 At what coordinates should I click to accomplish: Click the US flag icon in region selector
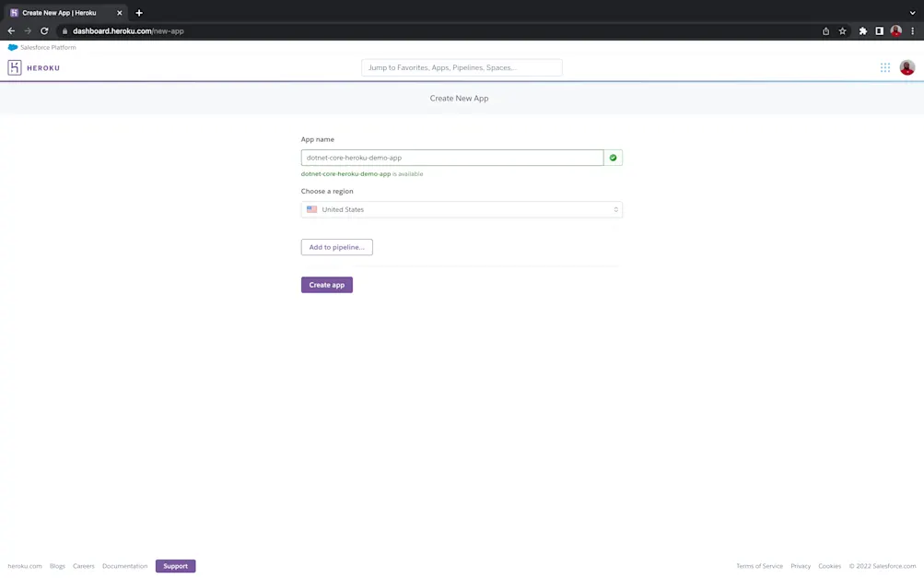(x=312, y=209)
